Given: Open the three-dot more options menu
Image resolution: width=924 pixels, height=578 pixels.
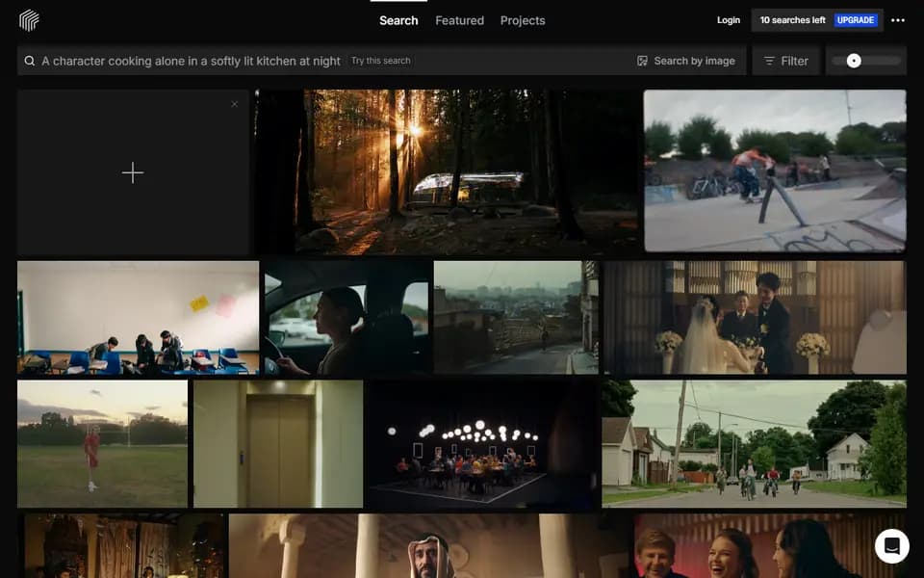Looking at the screenshot, I should 897,20.
